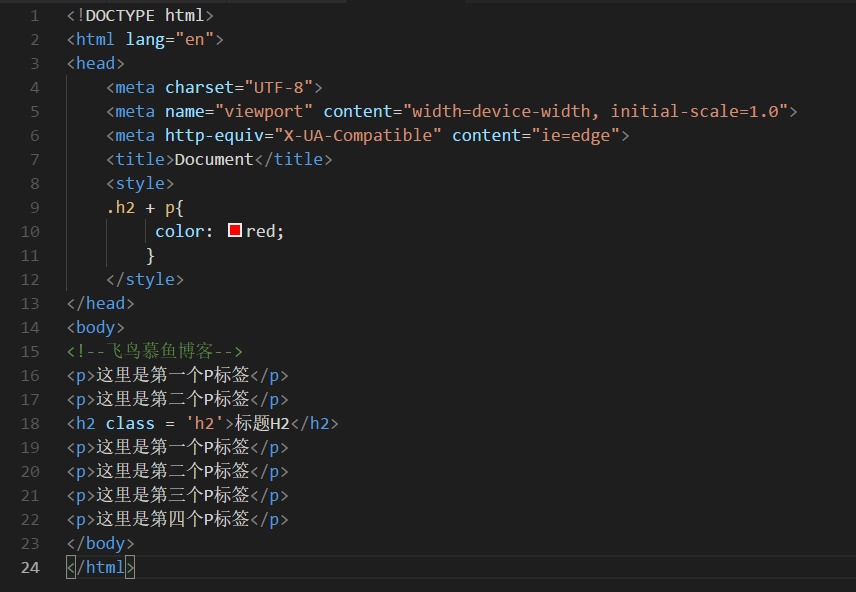The height and width of the screenshot is (592, 856).
Task: Click the class = 'h2' attribute on line 18
Action: (148, 423)
